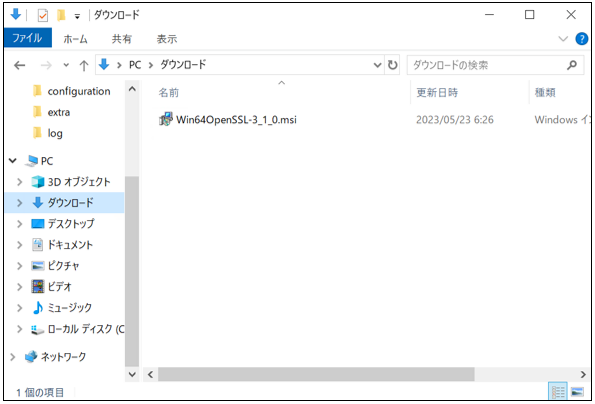Image resolution: width=595 pixels, height=404 pixels.
Task: Switch to details view icon in status bar
Action: tap(558, 391)
